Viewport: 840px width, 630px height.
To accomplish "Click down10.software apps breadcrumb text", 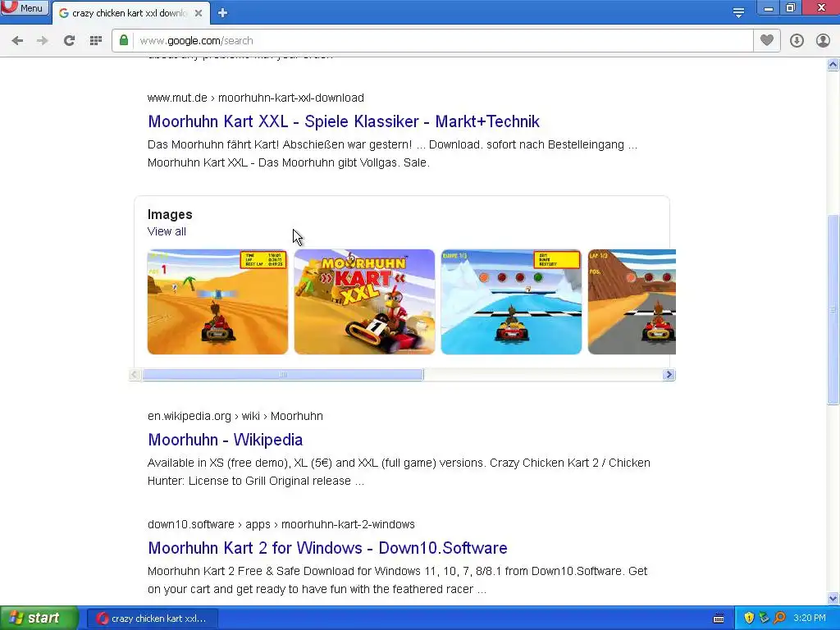I will point(281,524).
